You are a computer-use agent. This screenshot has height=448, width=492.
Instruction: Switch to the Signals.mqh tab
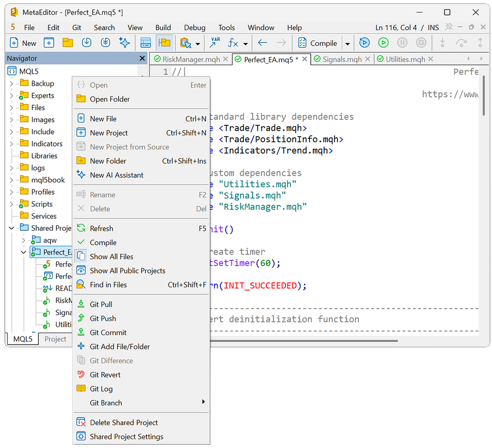[x=342, y=59]
